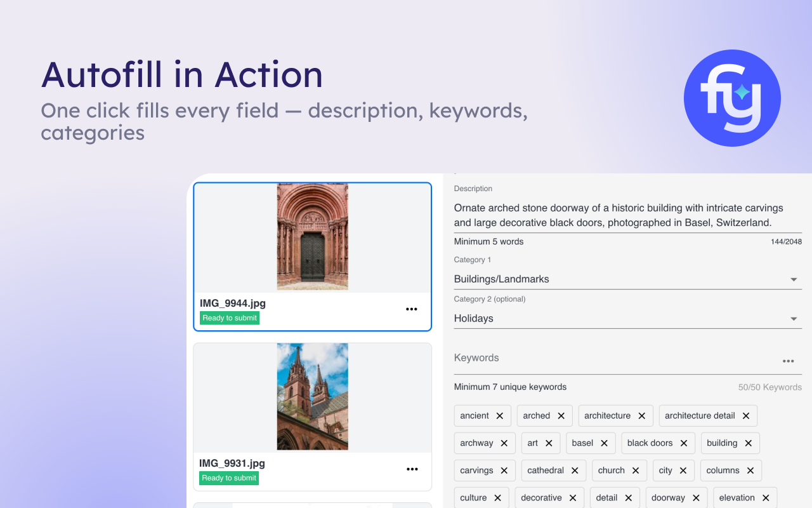Remove the 'arched' keyword tag
Image resolution: width=812 pixels, height=508 pixels.
tap(561, 416)
